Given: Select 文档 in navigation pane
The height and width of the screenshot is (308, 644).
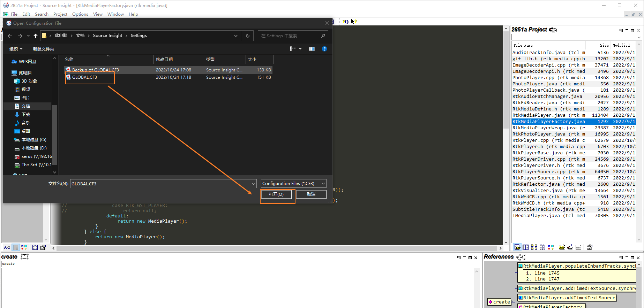Looking at the screenshot, I should tap(26, 106).
